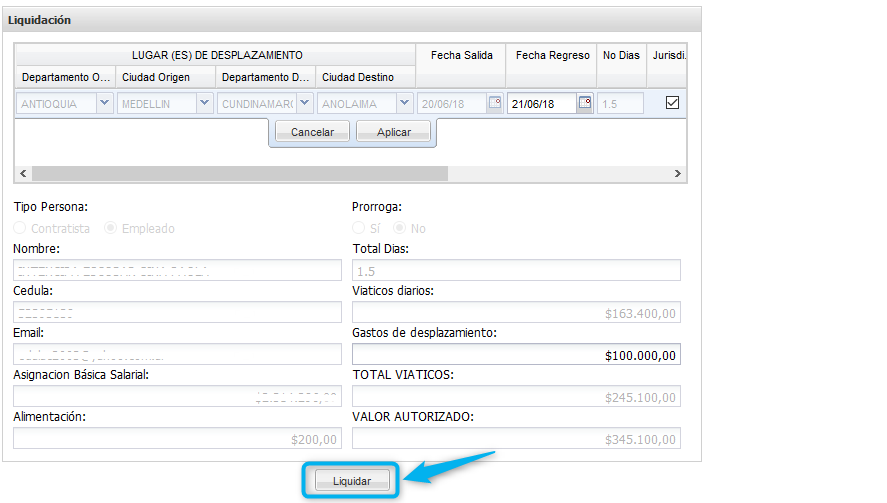Click the Total Dias input field
This screenshot has height=503, width=887.
[x=516, y=270]
